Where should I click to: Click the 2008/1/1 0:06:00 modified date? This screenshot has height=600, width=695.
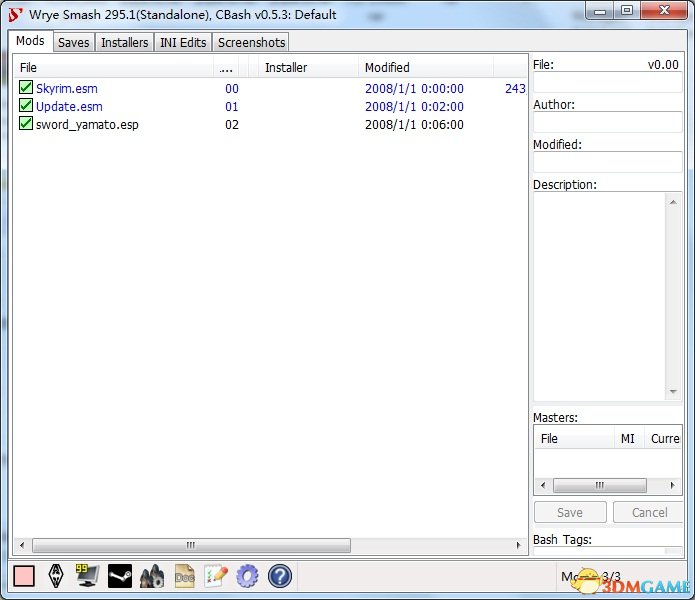pyautogui.click(x=414, y=125)
